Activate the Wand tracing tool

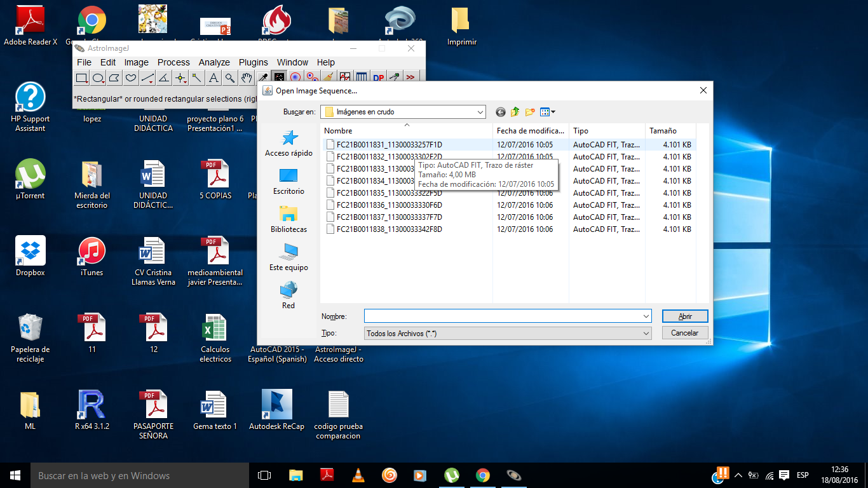tap(197, 78)
